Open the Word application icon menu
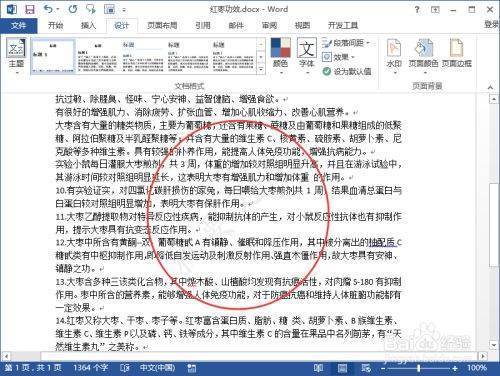The height and width of the screenshot is (376, 500). point(12,9)
